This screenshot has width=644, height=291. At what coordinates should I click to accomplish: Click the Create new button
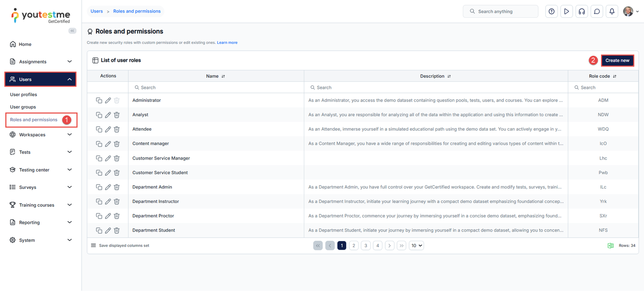pos(617,61)
